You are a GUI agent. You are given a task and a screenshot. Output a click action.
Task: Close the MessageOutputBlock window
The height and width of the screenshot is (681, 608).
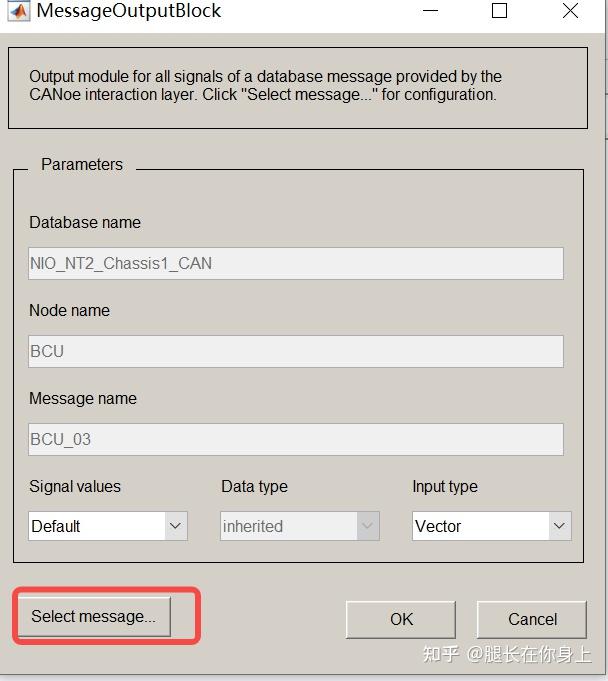[570, 10]
